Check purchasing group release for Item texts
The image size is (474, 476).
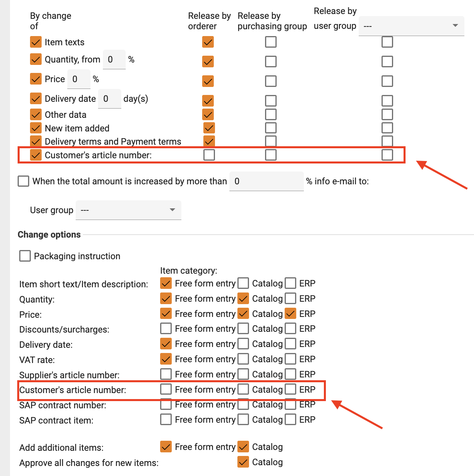[x=271, y=42]
